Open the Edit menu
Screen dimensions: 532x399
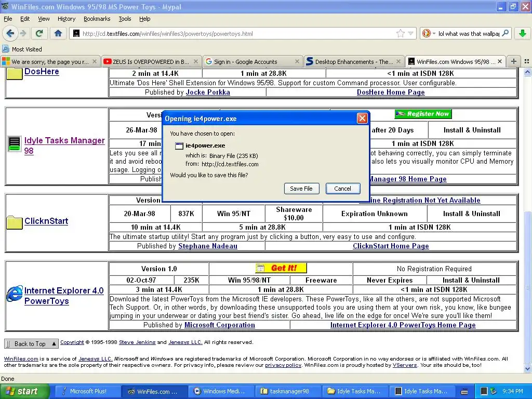pos(25,19)
